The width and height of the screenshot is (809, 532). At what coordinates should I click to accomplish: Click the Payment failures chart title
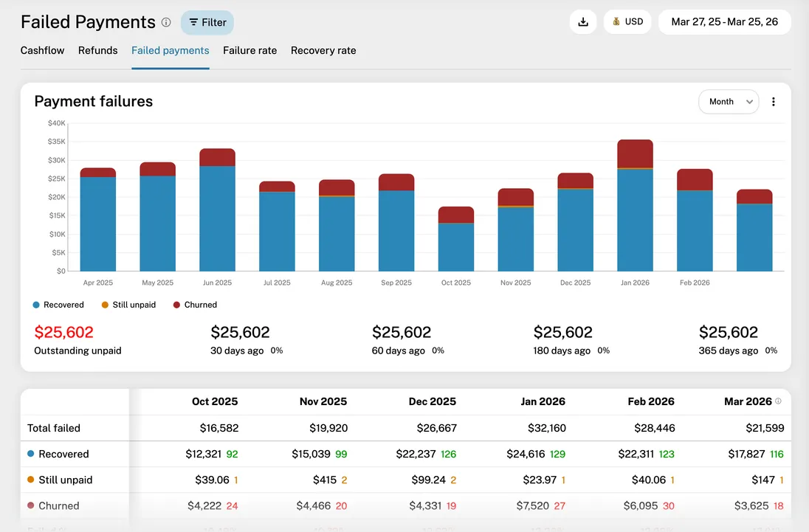pyautogui.click(x=94, y=101)
